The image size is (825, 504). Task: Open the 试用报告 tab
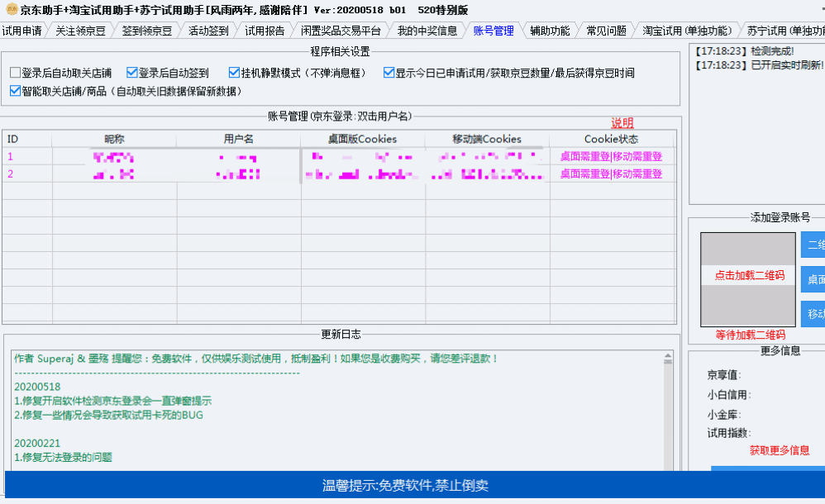(265, 31)
